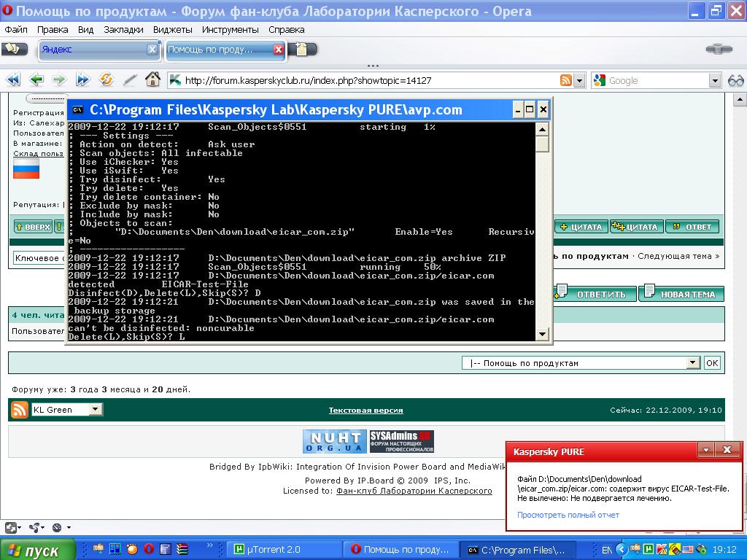Open the address bar history dropdown
This screenshot has height=560, width=747.
579,80
